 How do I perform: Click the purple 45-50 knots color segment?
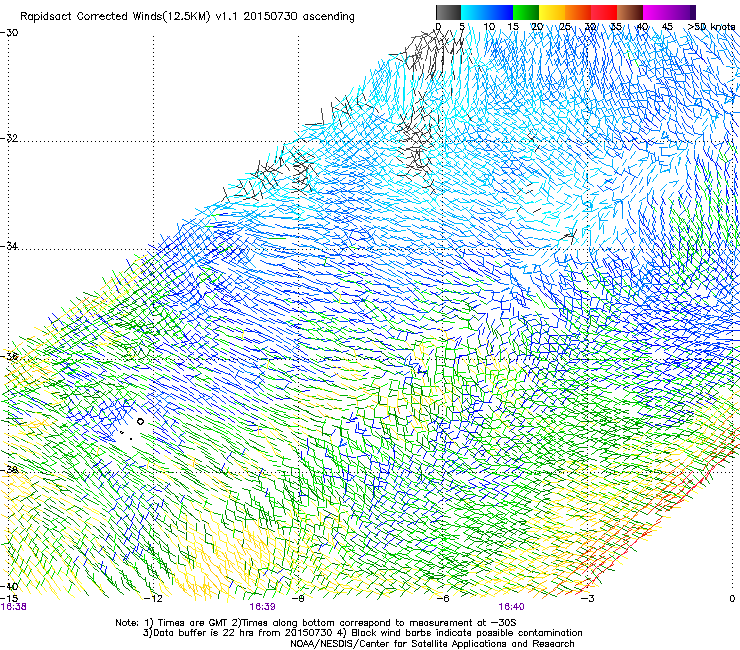click(x=682, y=12)
